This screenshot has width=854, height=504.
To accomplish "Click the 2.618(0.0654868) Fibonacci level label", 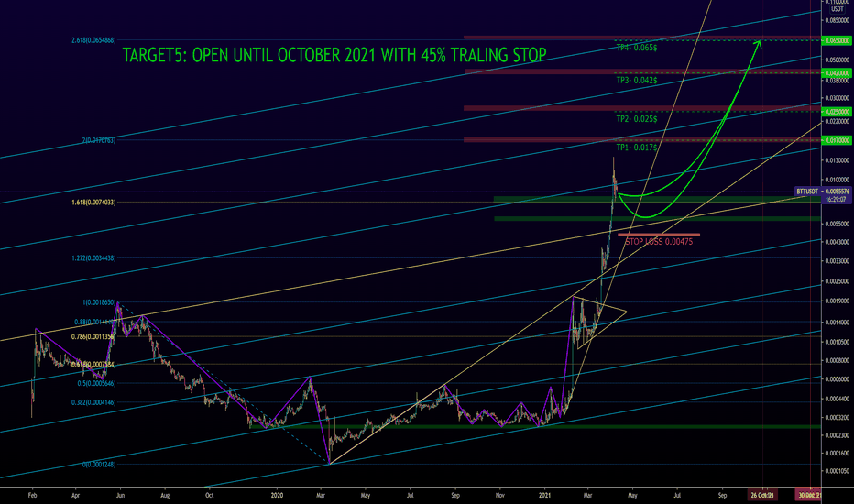I will point(93,40).
